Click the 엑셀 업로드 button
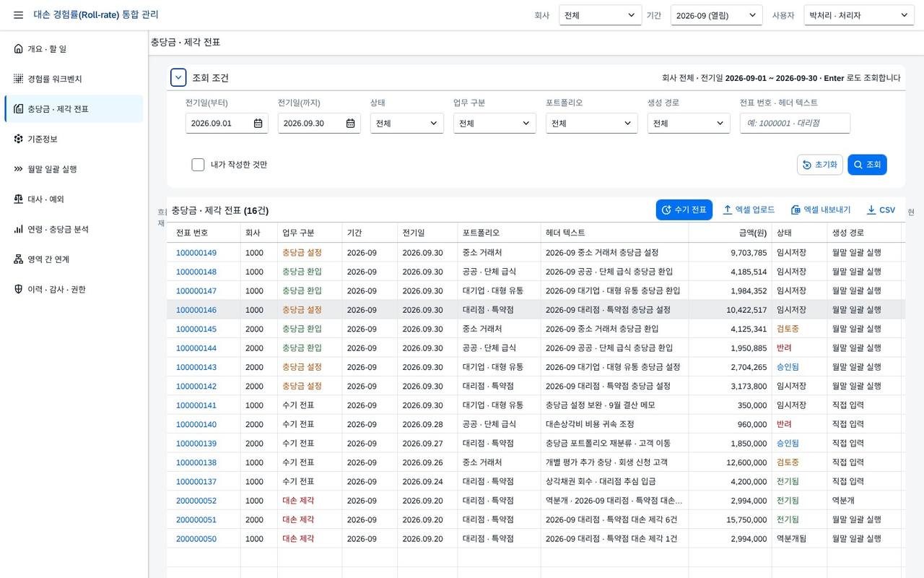Screen dimensions: 924x578 click(x=749, y=210)
